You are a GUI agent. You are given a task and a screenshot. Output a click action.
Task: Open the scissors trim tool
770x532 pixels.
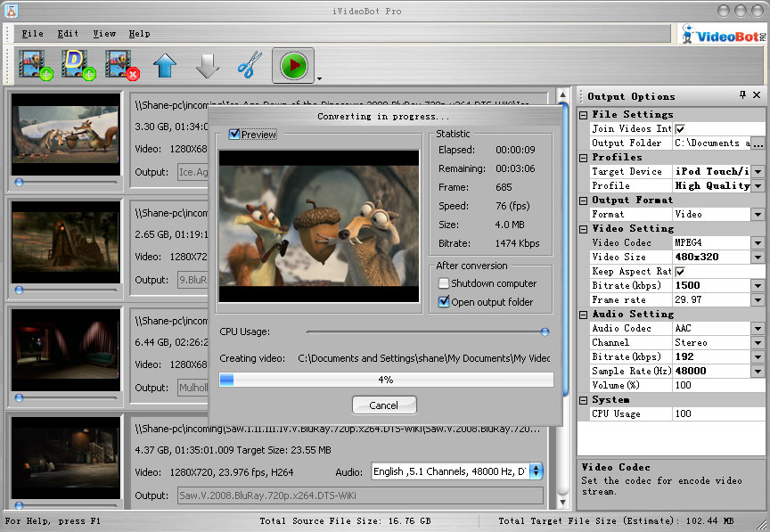click(250, 65)
